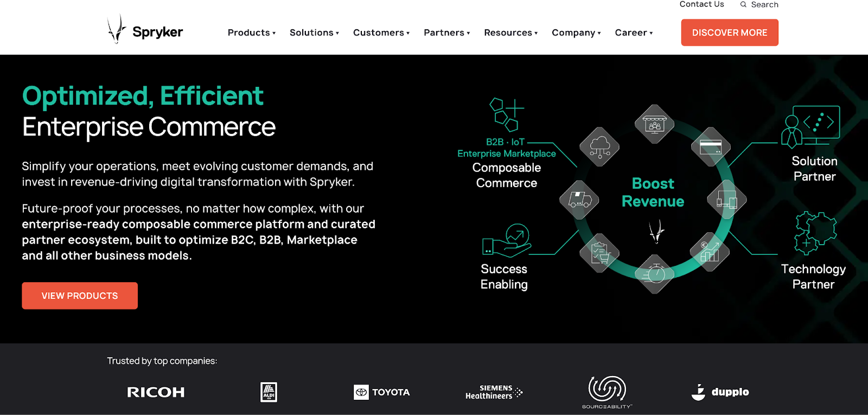This screenshot has width=868, height=415.
Task: Click the small antelope icon inside the ring
Action: click(657, 231)
